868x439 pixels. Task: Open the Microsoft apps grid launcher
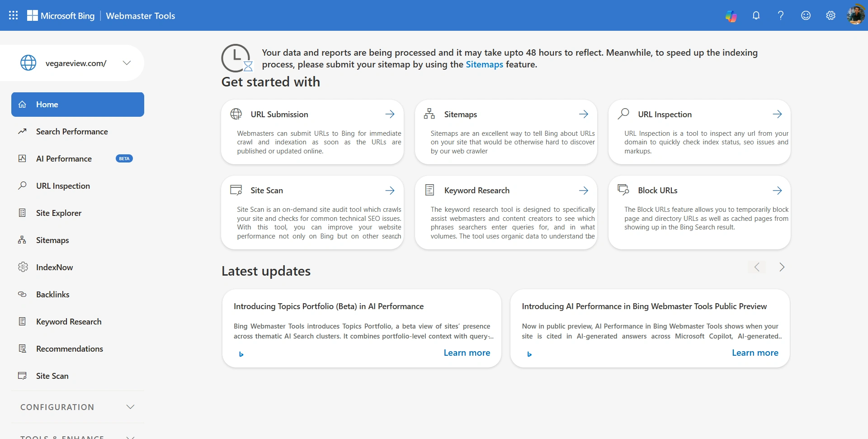[x=14, y=15]
